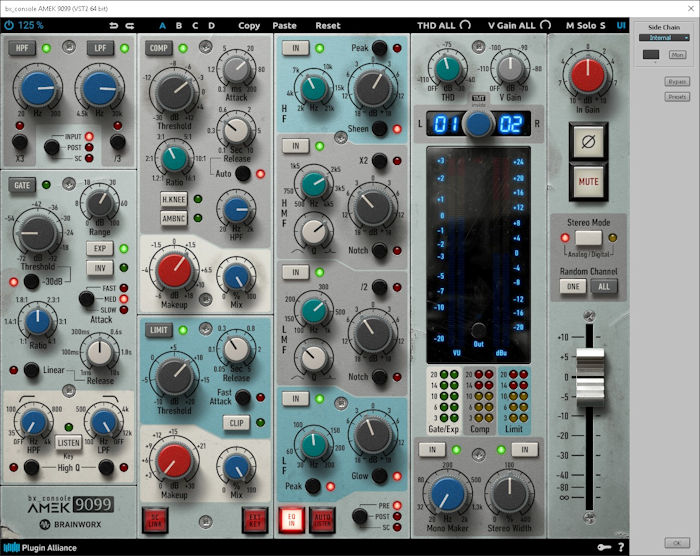Image resolution: width=700 pixels, height=556 pixels.
Task: Click the gate Threshold knob
Action: (x=38, y=234)
